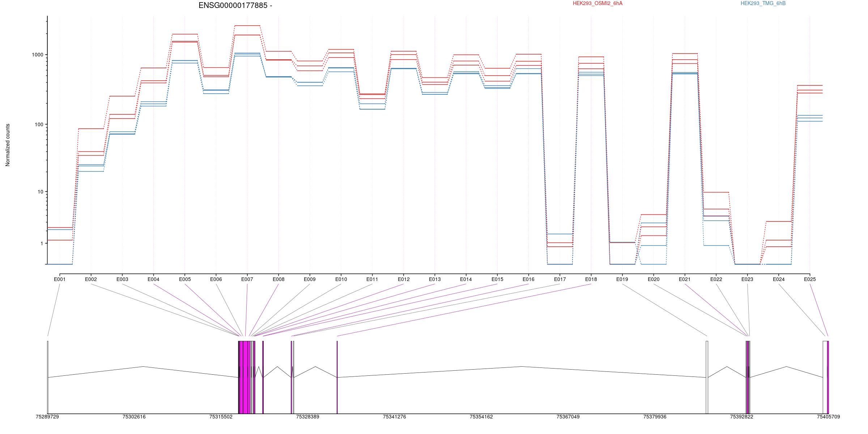Click the exon label E020
This screenshot has width=868, height=434.
coord(654,279)
